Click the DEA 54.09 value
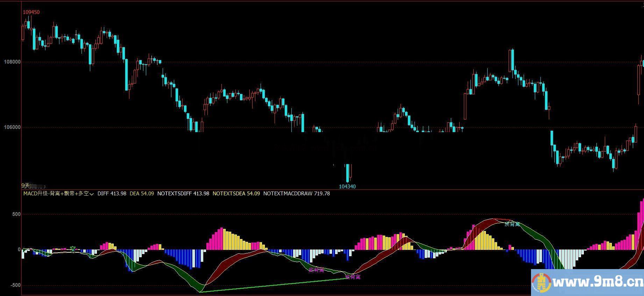 pos(142,194)
